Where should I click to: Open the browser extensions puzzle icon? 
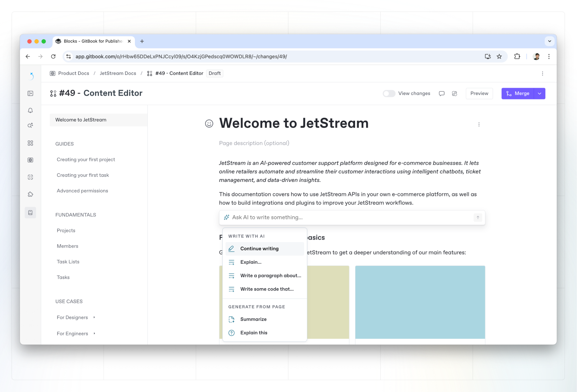(517, 56)
